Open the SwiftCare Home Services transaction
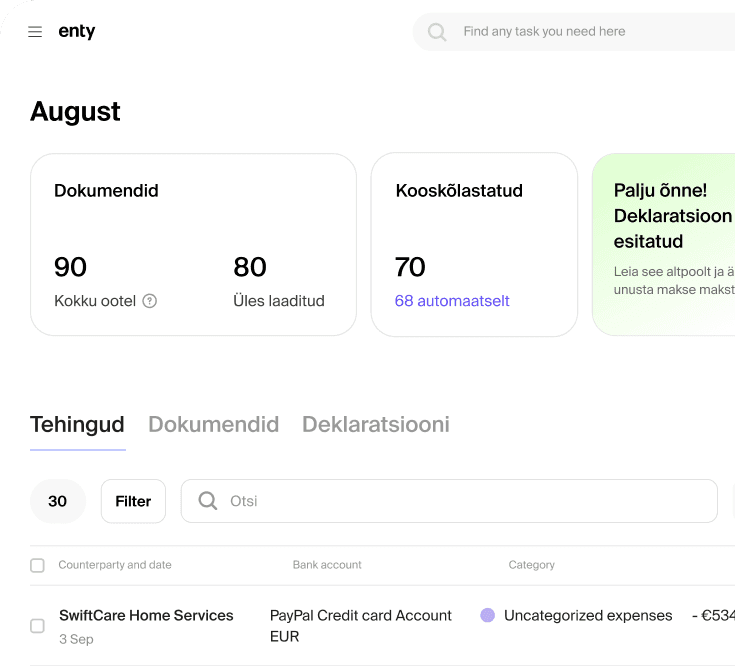Image resolution: width=735 pixels, height=666 pixels. tap(146, 615)
